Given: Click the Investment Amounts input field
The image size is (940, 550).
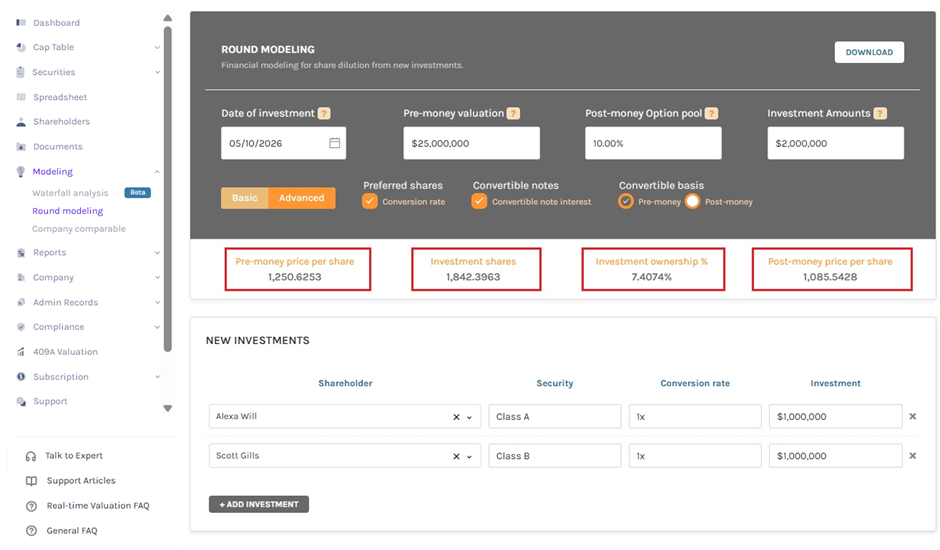Looking at the screenshot, I should tap(835, 143).
